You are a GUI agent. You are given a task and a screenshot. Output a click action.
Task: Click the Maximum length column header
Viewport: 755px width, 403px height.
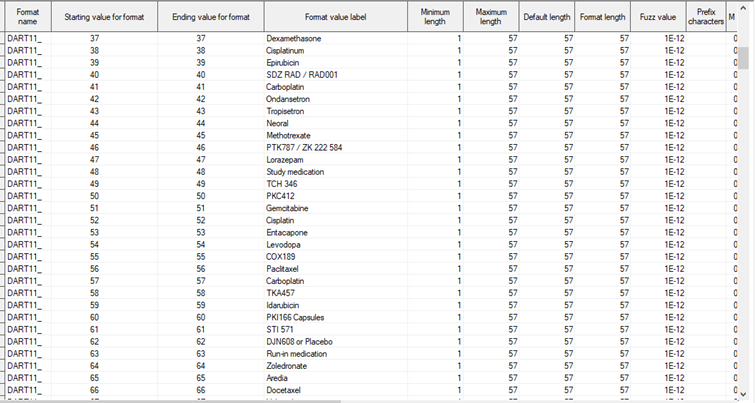pyautogui.click(x=490, y=16)
